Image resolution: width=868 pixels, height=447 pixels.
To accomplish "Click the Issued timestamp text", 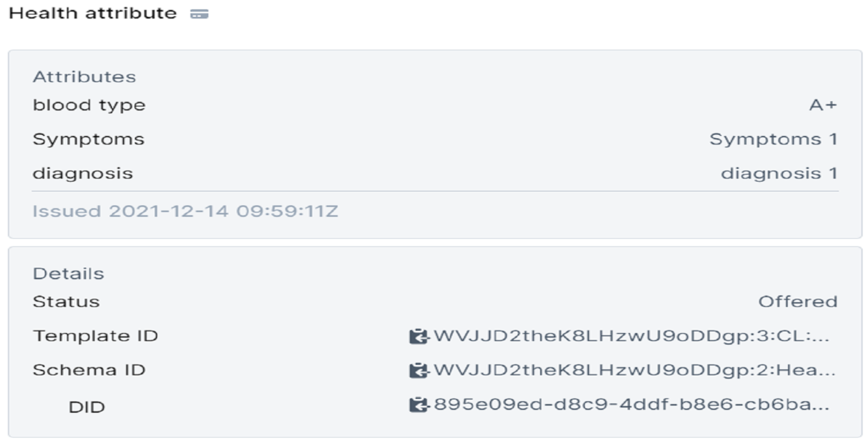I will 185,211.
